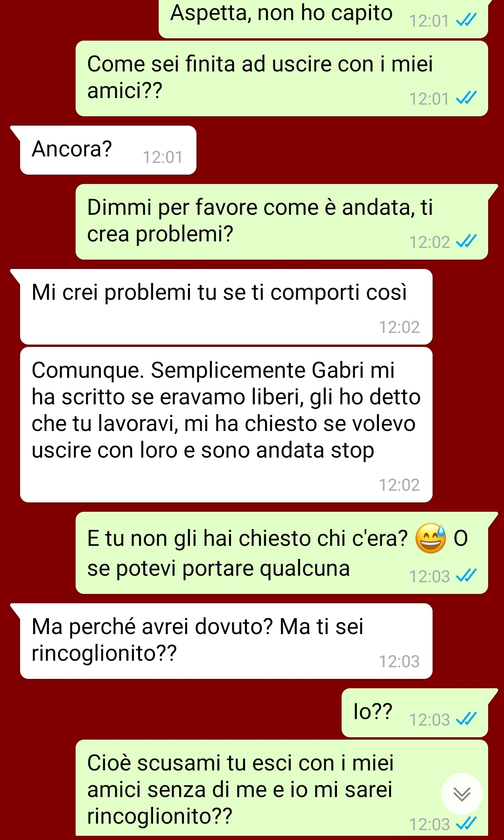Select 'Come sei finita ad uscire' message

(281, 78)
